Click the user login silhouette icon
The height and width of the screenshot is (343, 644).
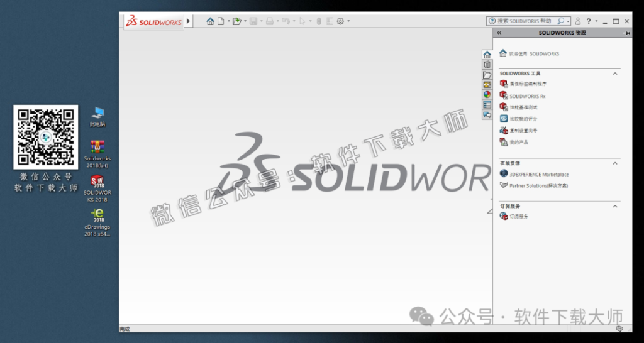pyautogui.click(x=578, y=21)
